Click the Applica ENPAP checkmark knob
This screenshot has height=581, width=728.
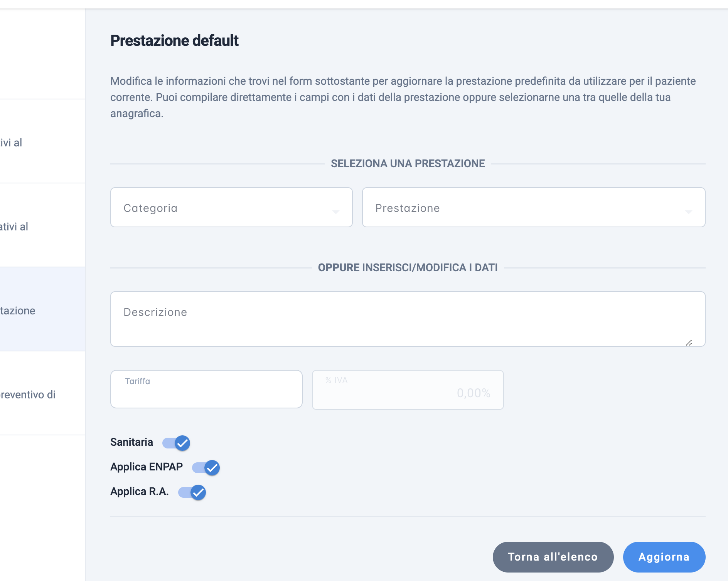tap(212, 468)
